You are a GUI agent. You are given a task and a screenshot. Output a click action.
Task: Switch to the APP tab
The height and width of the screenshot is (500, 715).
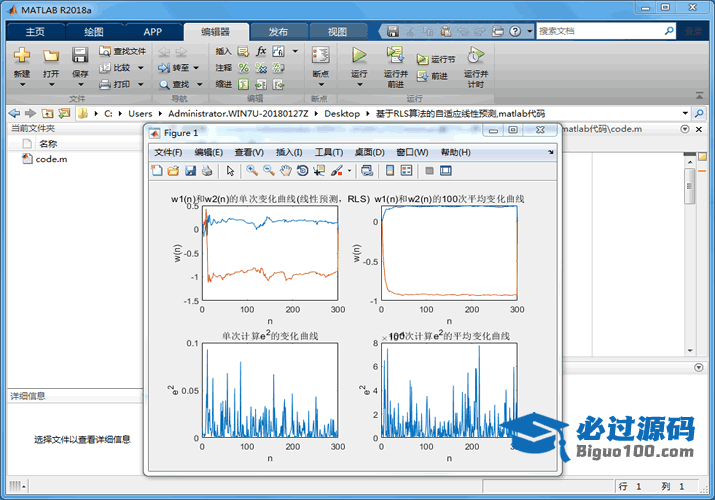pos(152,31)
